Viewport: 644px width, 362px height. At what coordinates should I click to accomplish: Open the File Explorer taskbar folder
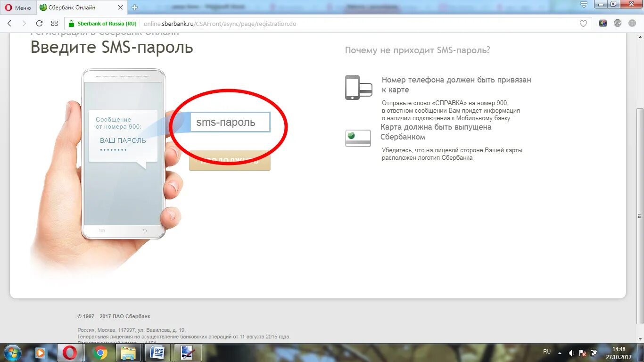click(x=128, y=353)
